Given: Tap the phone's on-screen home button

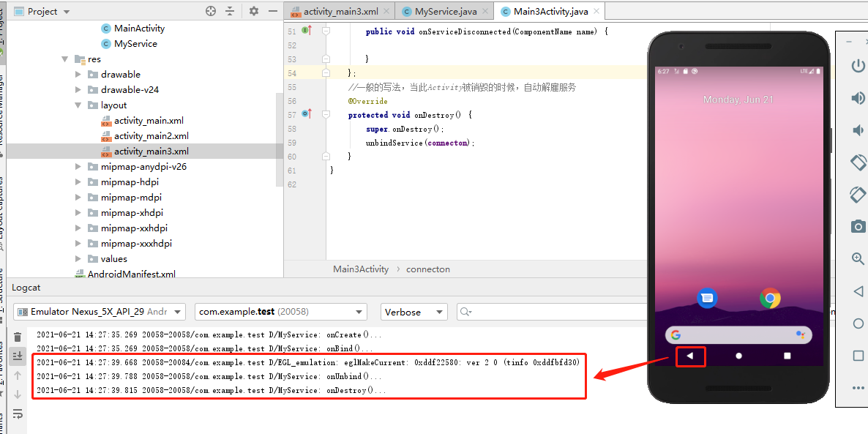Looking at the screenshot, I should pyautogui.click(x=738, y=356).
